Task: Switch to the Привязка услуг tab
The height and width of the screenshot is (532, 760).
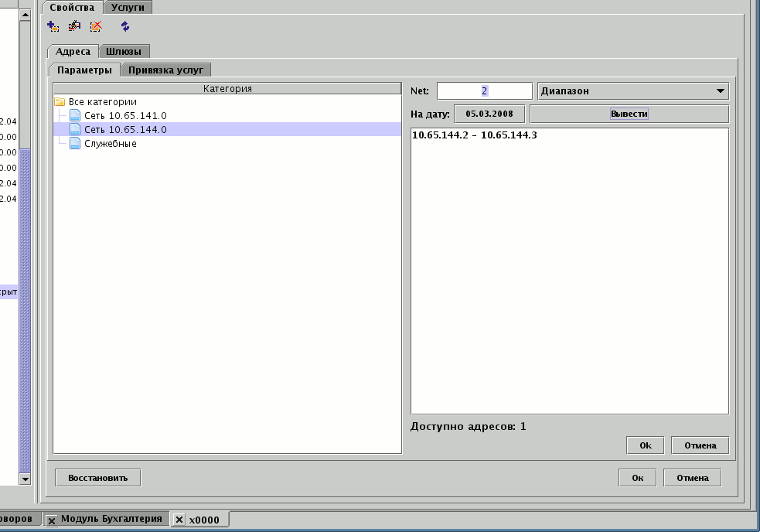Action: 165,70
